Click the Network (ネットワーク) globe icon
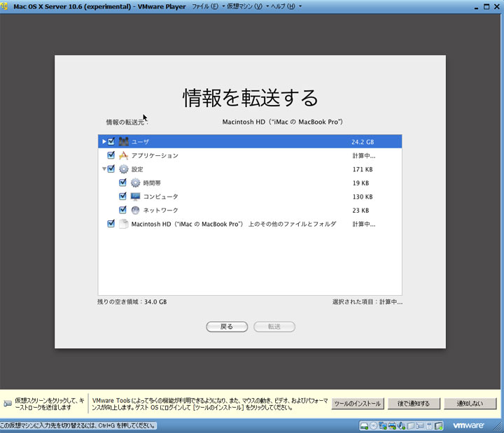Viewport: 504px width, 433px height. [x=136, y=210]
